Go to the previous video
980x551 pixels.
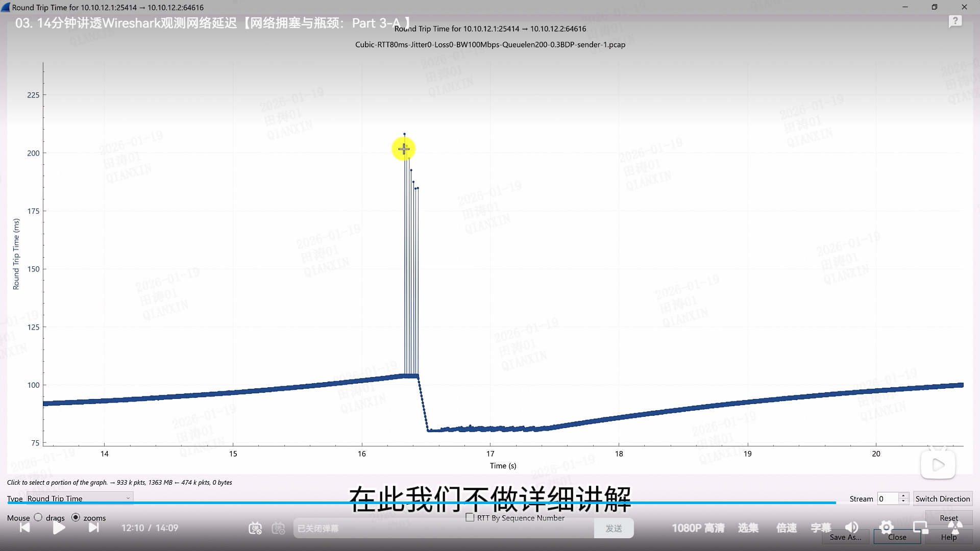pos(24,528)
